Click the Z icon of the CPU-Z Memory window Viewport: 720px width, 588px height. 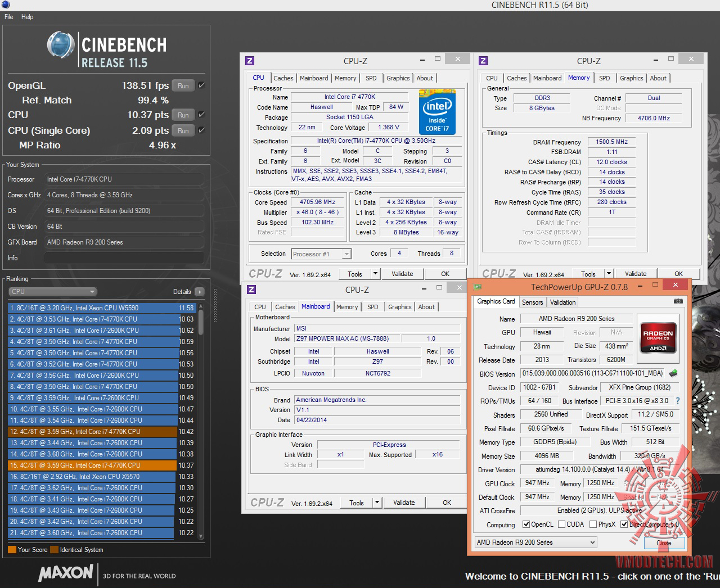[483, 61]
